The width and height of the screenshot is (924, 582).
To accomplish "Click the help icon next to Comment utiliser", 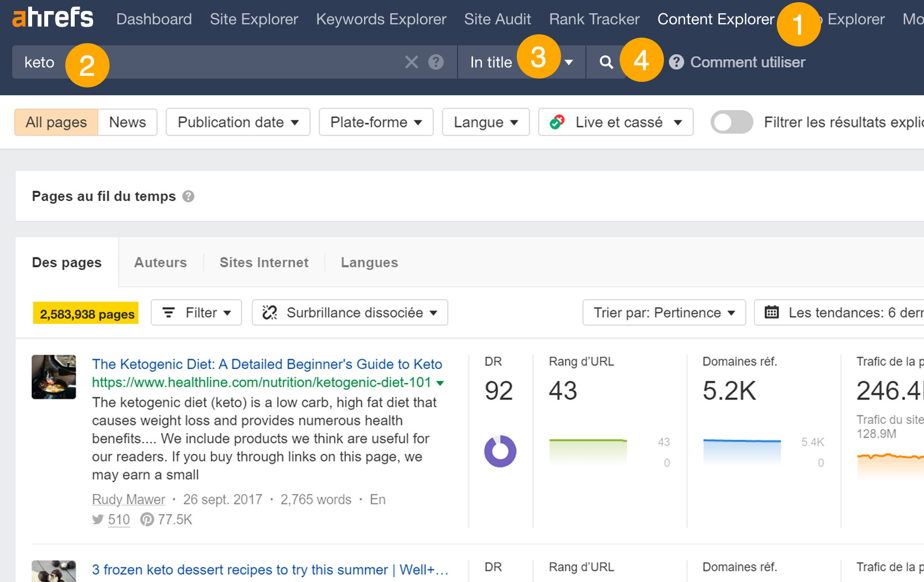I will (x=676, y=62).
